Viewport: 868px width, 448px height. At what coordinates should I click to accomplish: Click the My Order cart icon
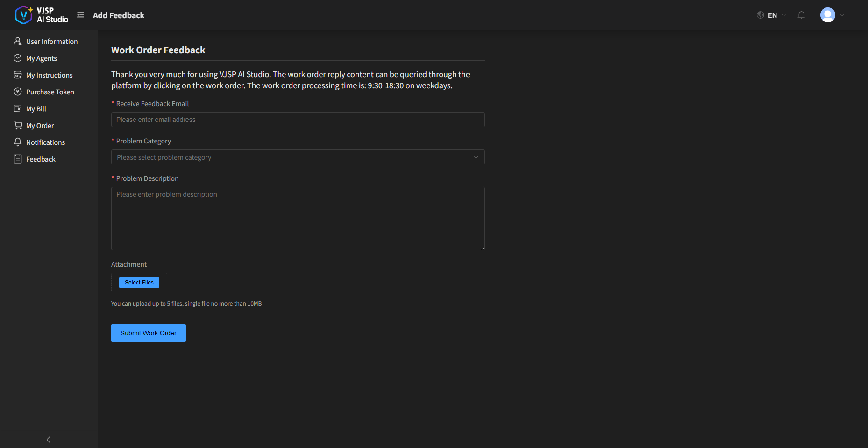click(x=18, y=125)
